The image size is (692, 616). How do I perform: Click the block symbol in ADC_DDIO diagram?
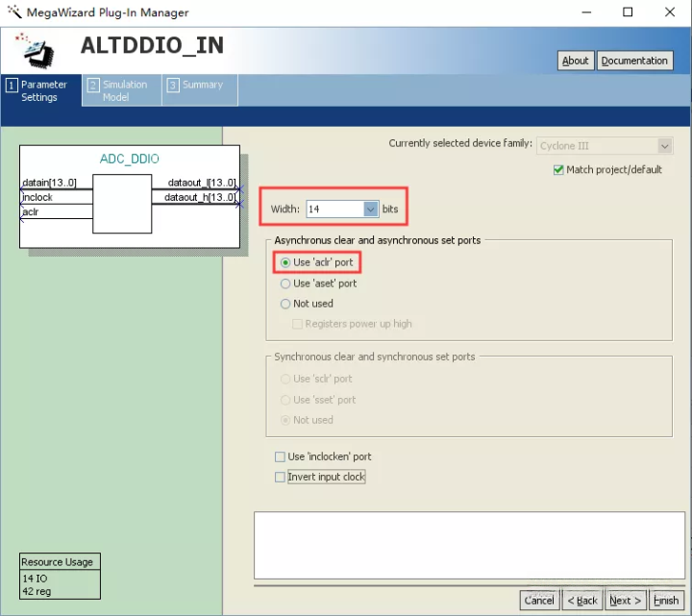(x=122, y=204)
